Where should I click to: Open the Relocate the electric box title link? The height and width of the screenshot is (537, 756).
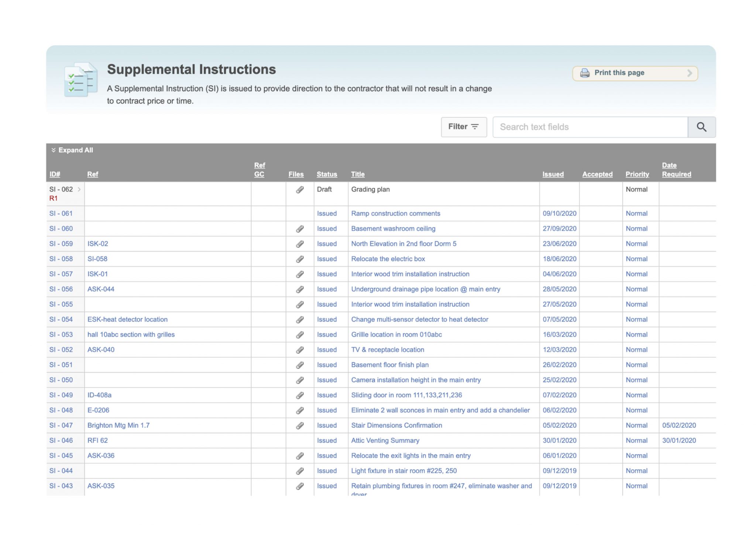[388, 259]
